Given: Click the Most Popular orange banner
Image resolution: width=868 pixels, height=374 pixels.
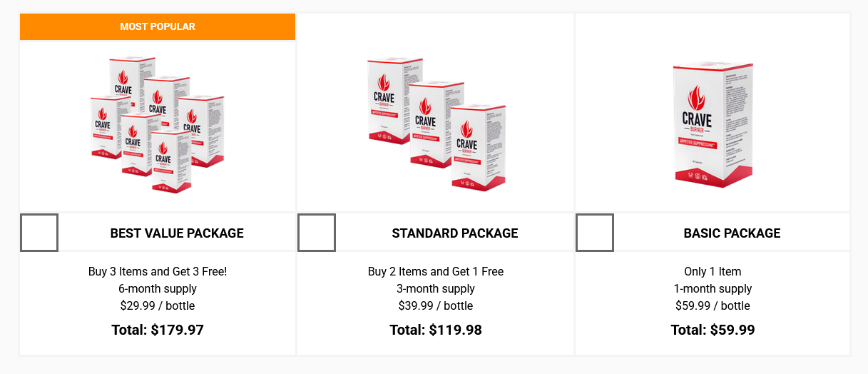Looking at the screenshot, I should pos(158,26).
